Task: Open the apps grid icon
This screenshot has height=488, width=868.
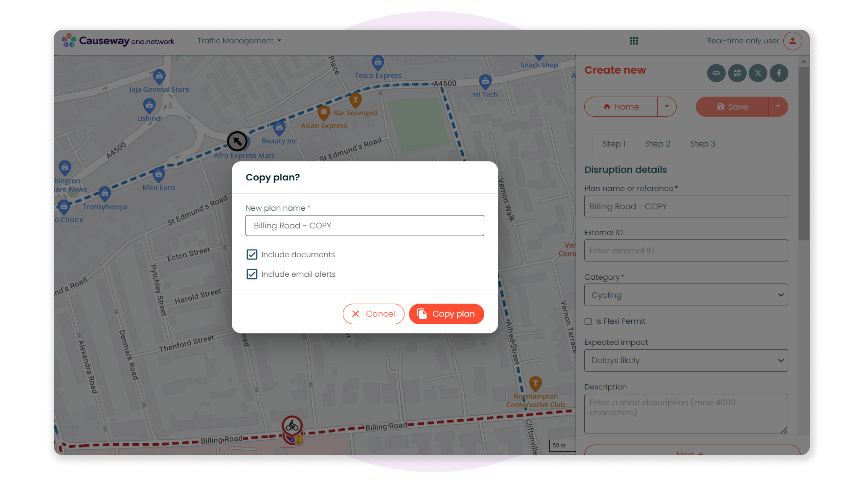Action: coord(634,41)
